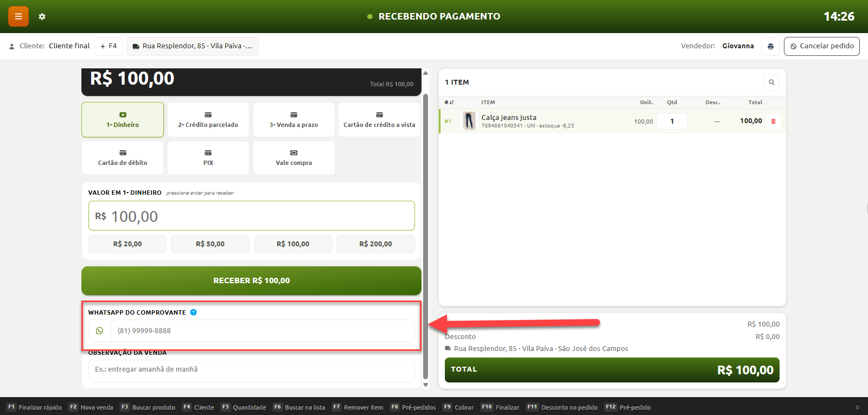Screen dimensions: 868x415
Task: Click F9 Cobrar shortcut
Action: (458, 407)
